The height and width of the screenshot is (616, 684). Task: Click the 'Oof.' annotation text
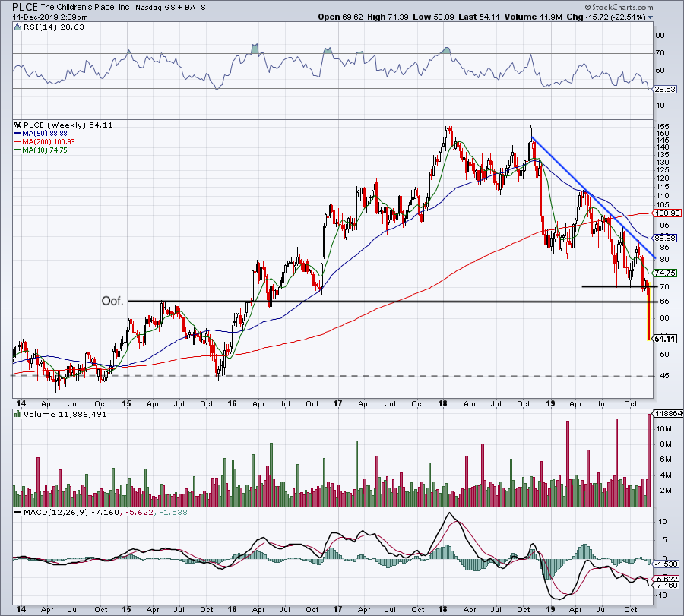112,301
